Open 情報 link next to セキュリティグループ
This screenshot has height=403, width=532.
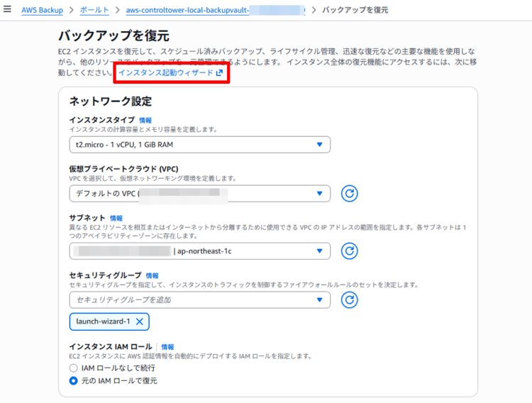(152, 275)
